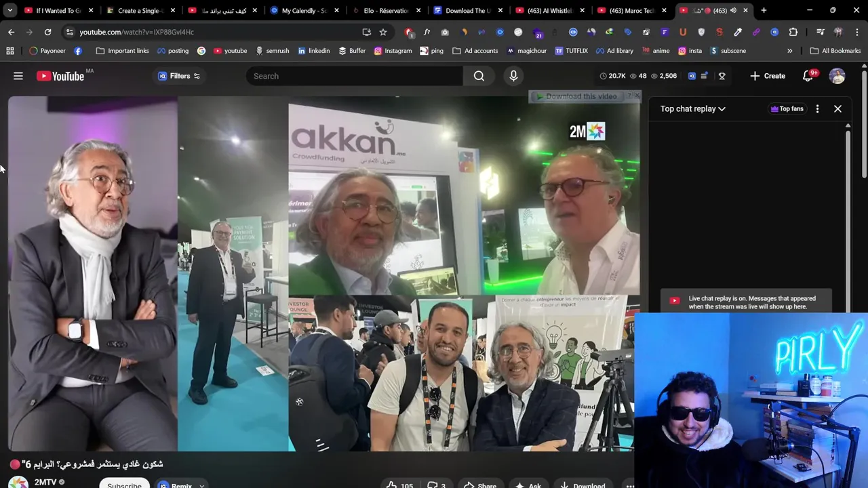Click the YouTube Search input field
868x488 pixels.
[x=354, y=76]
